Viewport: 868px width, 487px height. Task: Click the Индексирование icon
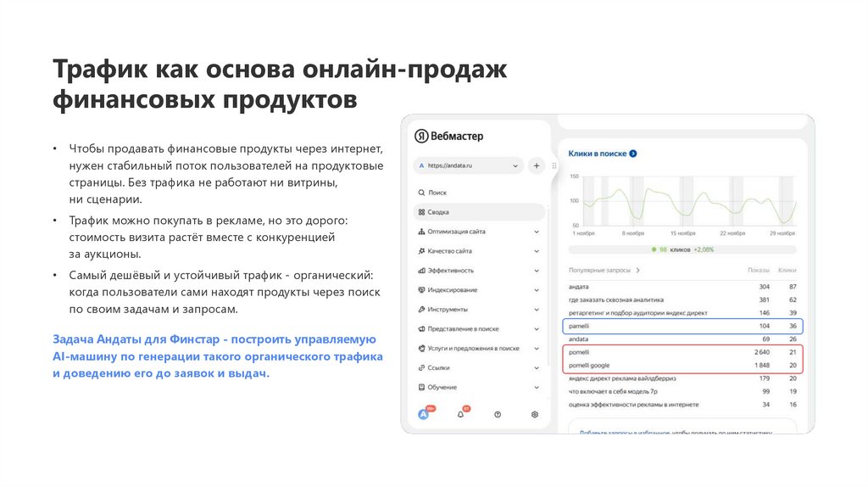coord(421,290)
